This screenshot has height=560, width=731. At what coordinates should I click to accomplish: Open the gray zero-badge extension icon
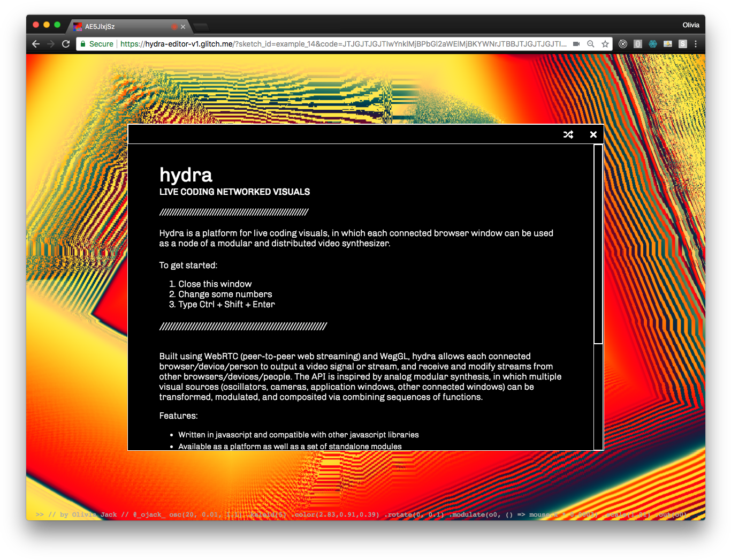[638, 44]
